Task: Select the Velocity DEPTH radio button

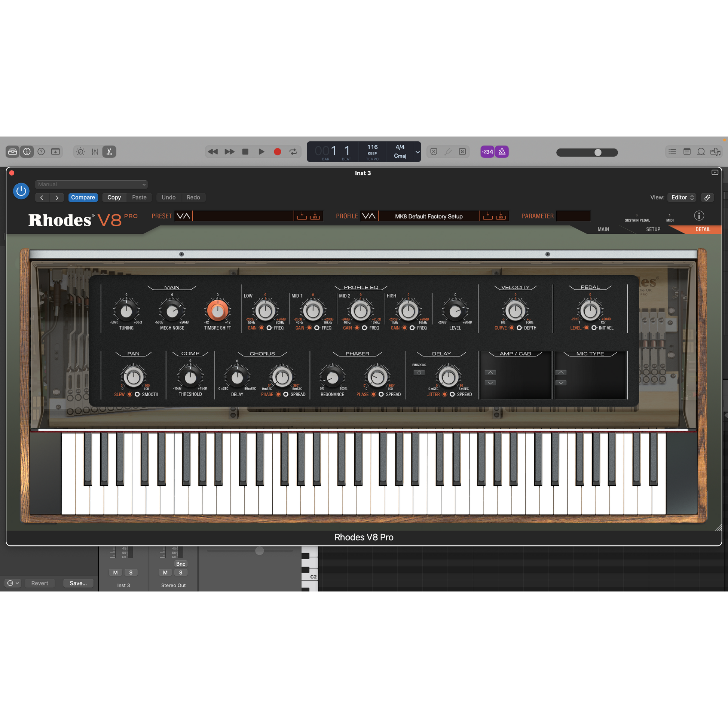Action: (519, 328)
